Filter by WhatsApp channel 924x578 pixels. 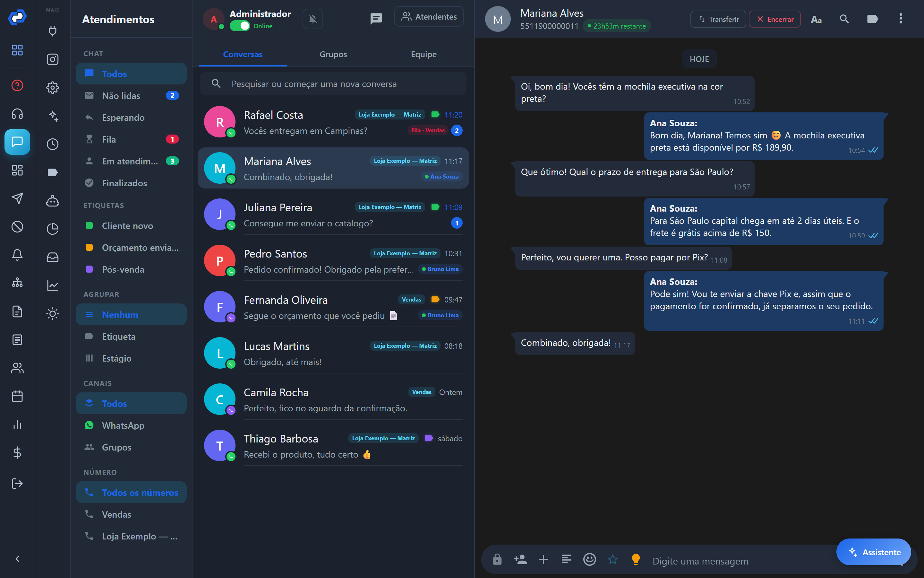pos(131,425)
